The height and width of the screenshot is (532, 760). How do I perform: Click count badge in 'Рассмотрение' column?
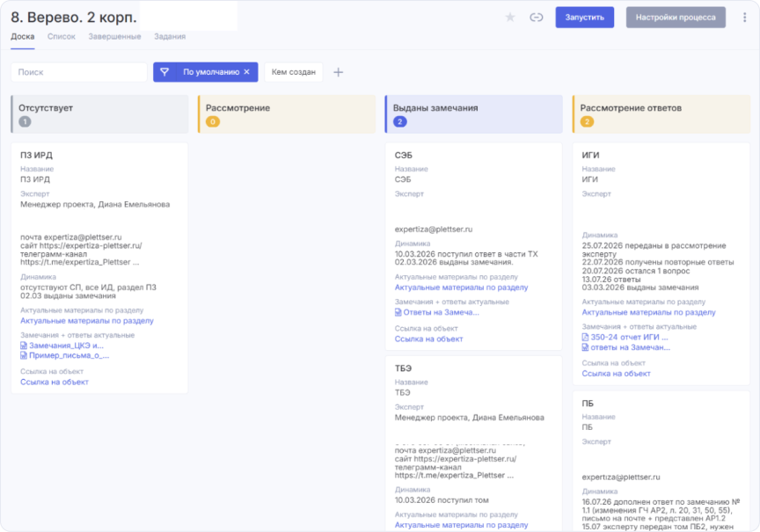[x=212, y=121]
